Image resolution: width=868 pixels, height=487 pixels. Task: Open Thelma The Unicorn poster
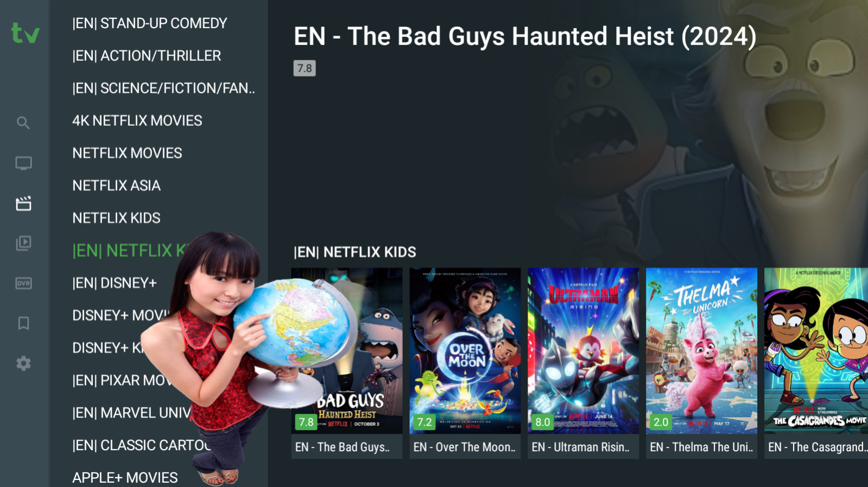[x=702, y=363]
